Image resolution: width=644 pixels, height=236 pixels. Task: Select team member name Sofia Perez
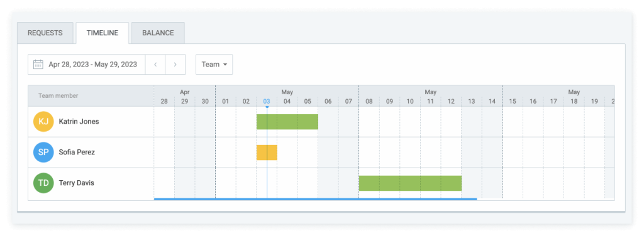(x=77, y=153)
